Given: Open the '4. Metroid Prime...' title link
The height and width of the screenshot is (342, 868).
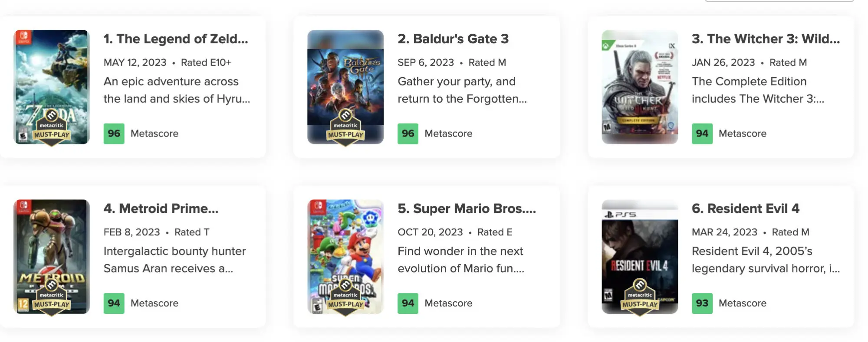Looking at the screenshot, I should tap(161, 208).
